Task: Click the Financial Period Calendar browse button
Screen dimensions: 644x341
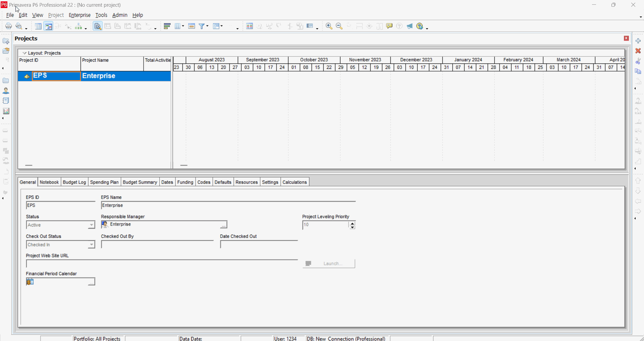Action: (91, 282)
